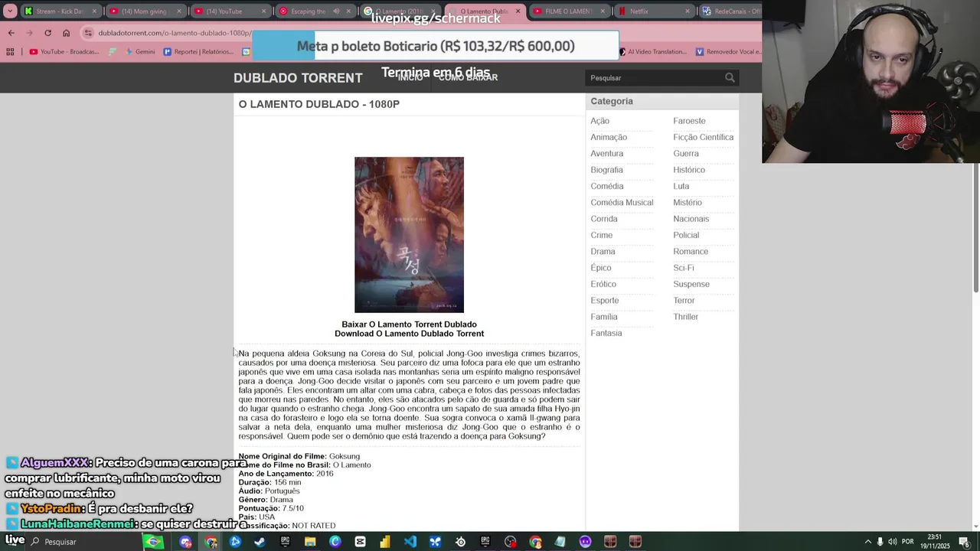Open the Corrida category
The height and width of the screenshot is (551, 980).
click(603, 219)
